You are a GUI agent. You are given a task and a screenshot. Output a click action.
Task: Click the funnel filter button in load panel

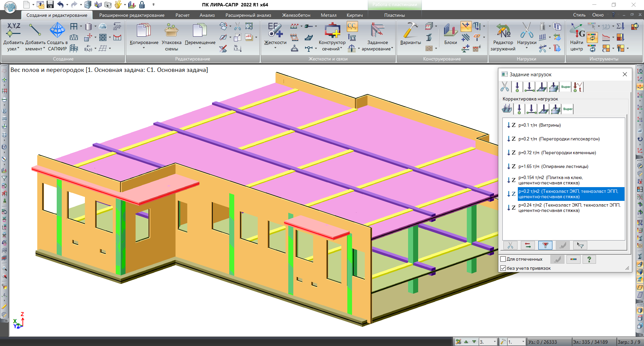[545, 246]
